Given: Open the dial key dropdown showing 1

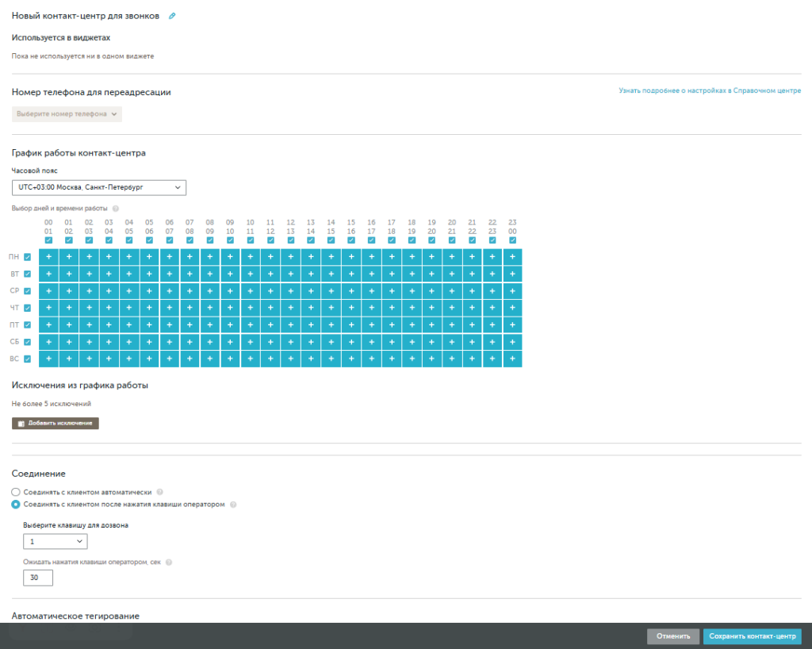Looking at the screenshot, I should [x=56, y=542].
